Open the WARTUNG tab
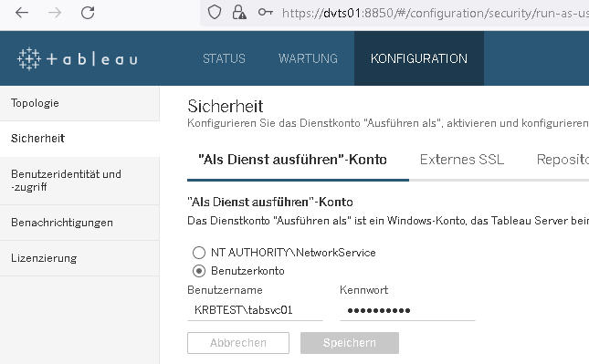The width and height of the screenshot is (589, 364). tap(308, 58)
